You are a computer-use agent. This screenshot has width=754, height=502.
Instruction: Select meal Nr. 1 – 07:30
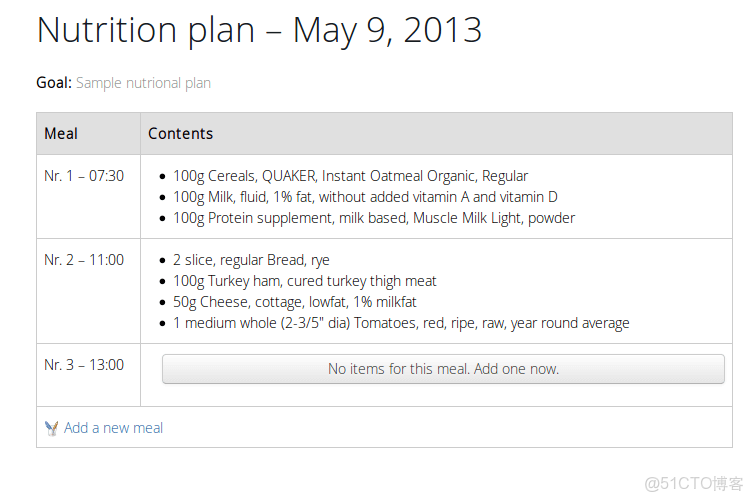click(84, 176)
